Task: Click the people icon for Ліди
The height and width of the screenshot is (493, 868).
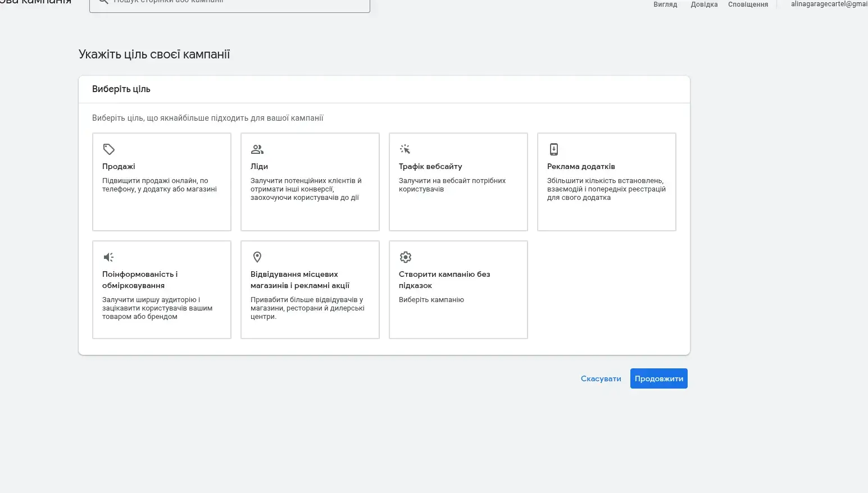Action: 257,149
